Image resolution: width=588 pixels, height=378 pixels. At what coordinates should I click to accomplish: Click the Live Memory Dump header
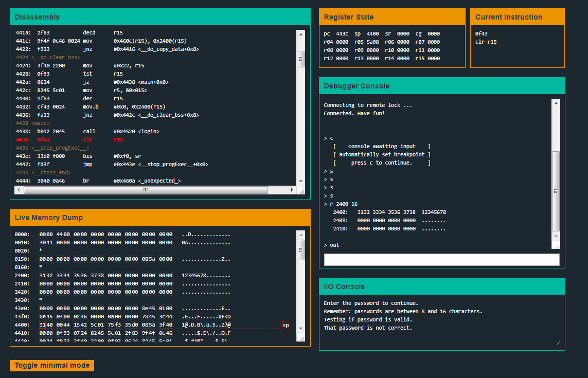[160, 218]
